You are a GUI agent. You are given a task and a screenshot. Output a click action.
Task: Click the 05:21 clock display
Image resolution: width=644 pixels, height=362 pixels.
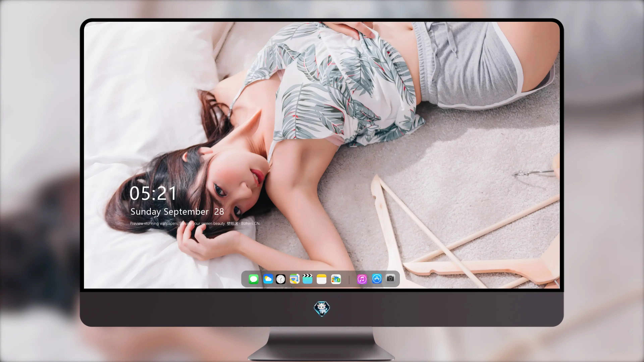click(153, 193)
